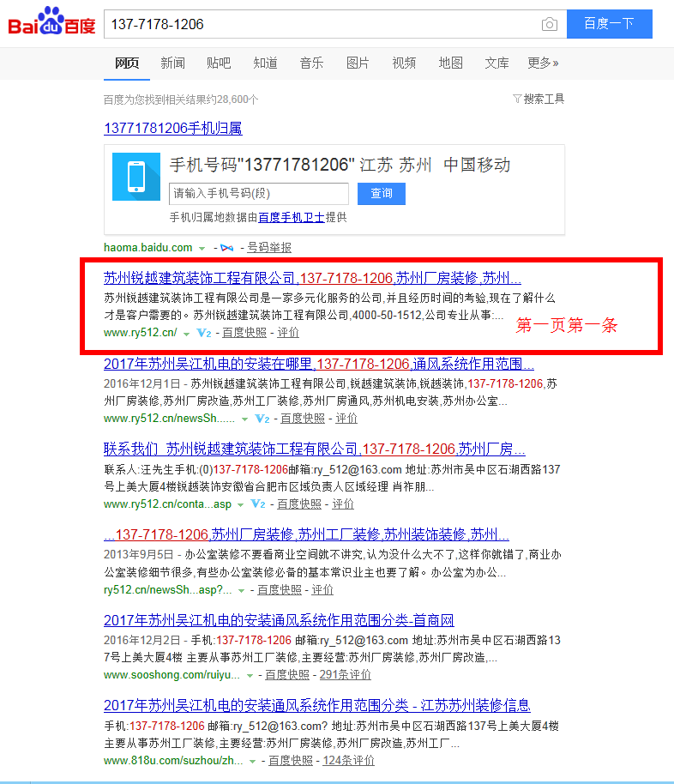The width and height of the screenshot is (674, 784).
Task: Open 通风系统作用范围分类 - 江苏苏州装修信息 result title
Action: [x=317, y=705]
